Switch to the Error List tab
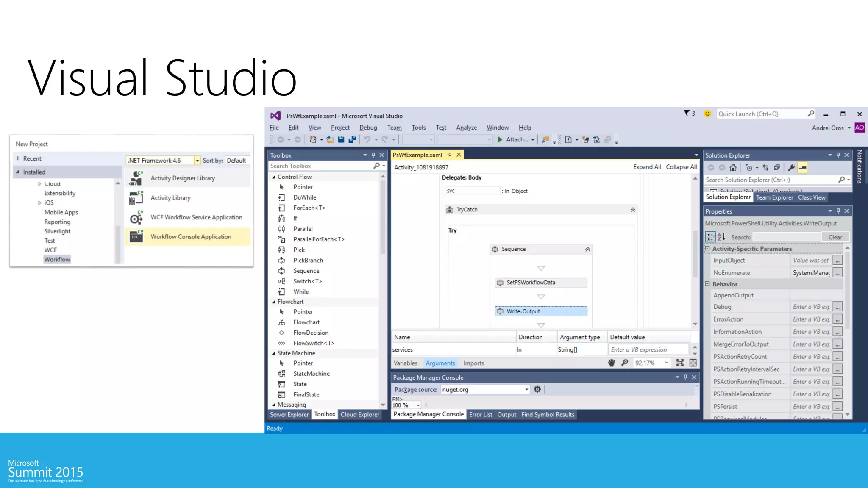The height and width of the screenshot is (488, 868). click(481, 415)
